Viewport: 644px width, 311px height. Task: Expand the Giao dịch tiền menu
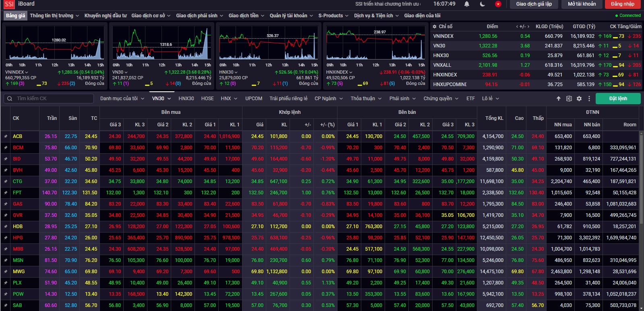(246, 16)
